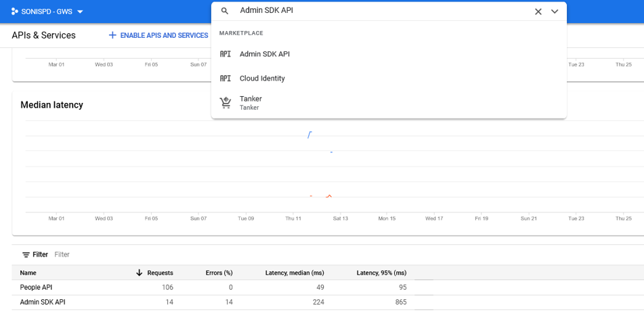Sort by Latency, 95% (ms) column header
Screen dimensions: 644x312
(x=381, y=273)
